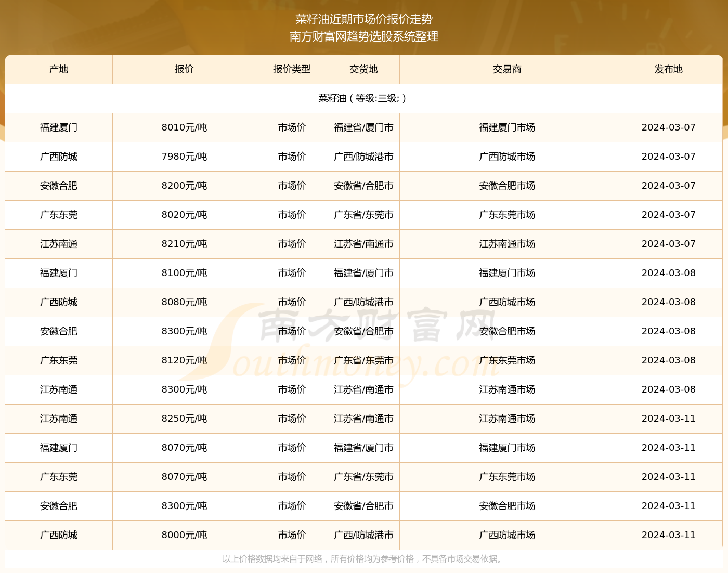Image resolution: width=728 pixels, height=573 pixels.
Task: Click subtitle 南方财富网趋势选股系统整理
Action: 364,36
